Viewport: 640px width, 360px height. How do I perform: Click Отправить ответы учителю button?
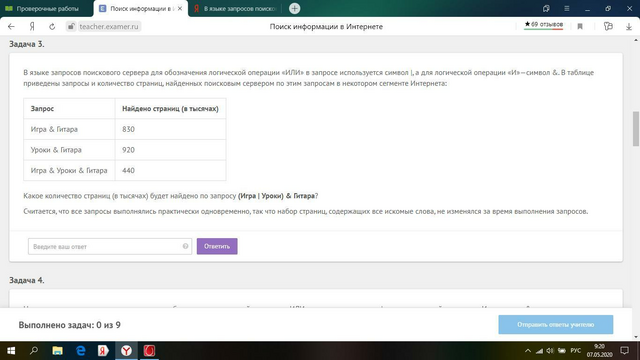[556, 324]
